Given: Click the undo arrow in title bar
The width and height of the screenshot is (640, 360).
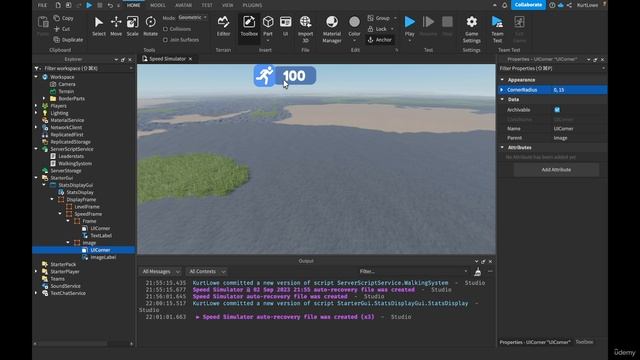Looking at the screenshot, I should coord(110,5).
